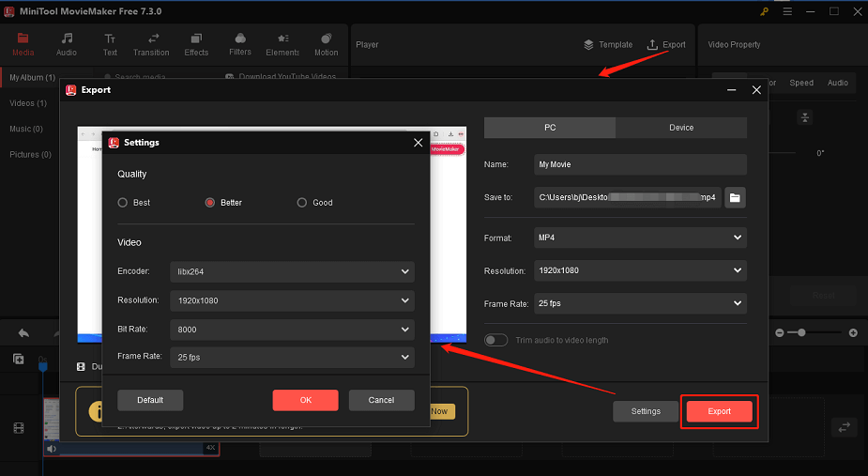Select the Best quality radio button
This screenshot has height=476, width=868.
pos(123,203)
